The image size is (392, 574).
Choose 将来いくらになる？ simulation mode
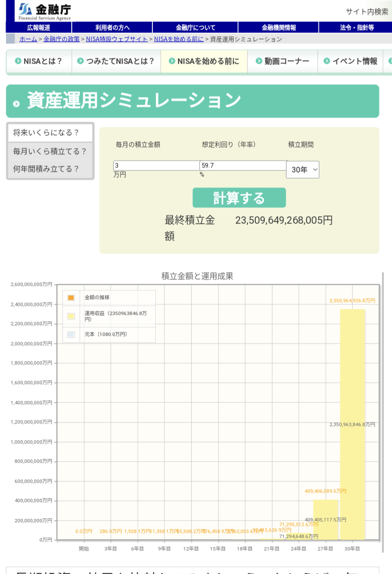50,133
